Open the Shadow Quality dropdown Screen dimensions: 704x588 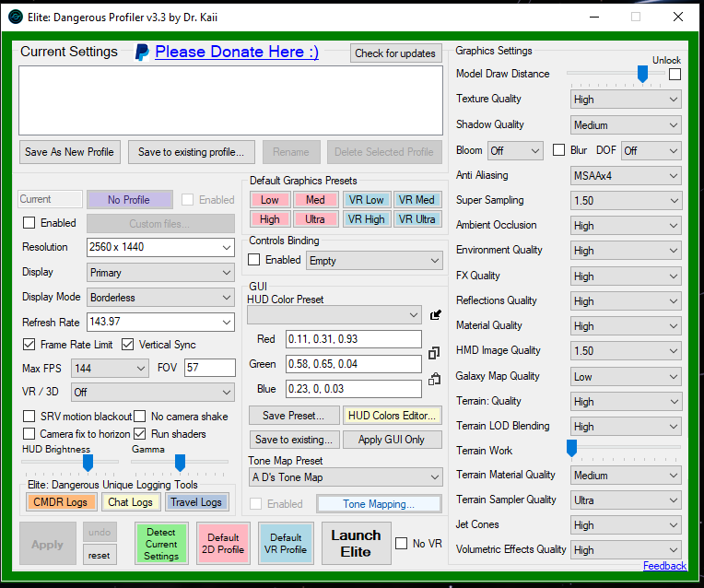coord(626,124)
